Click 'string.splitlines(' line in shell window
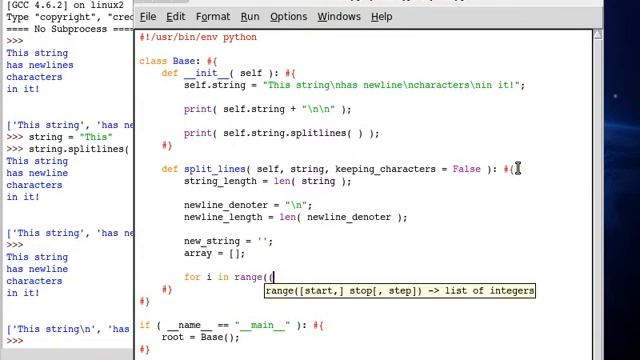This screenshot has width=640, height=360. click(68, 149)
